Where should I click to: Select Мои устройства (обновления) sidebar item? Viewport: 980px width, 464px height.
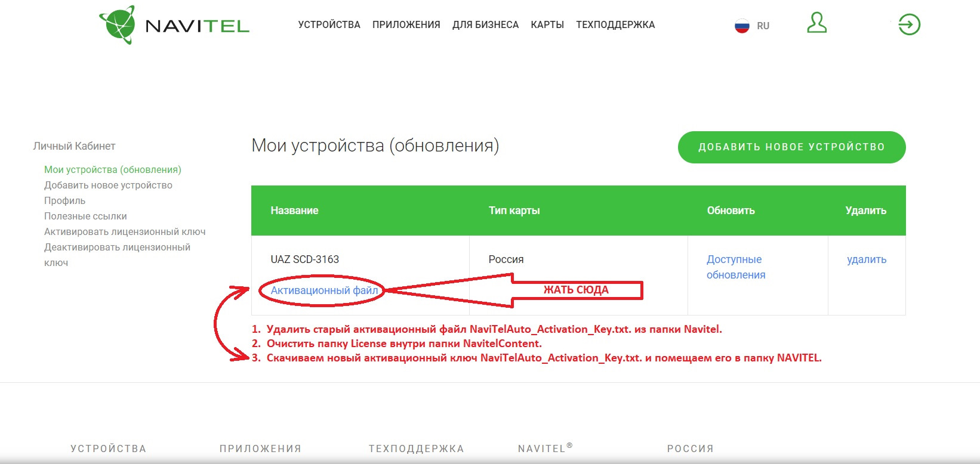point(113,169)
